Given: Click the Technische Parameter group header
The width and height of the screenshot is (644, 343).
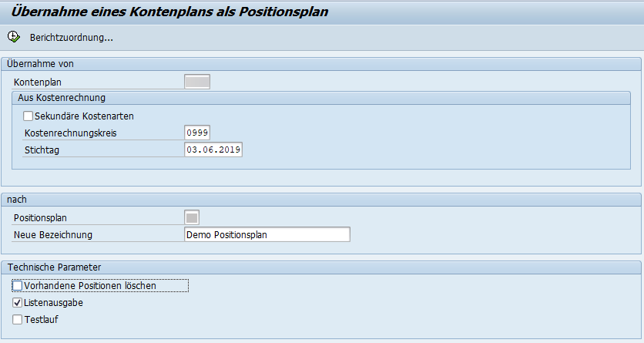Looking at the screenshot, I should (x=320, y=267).
